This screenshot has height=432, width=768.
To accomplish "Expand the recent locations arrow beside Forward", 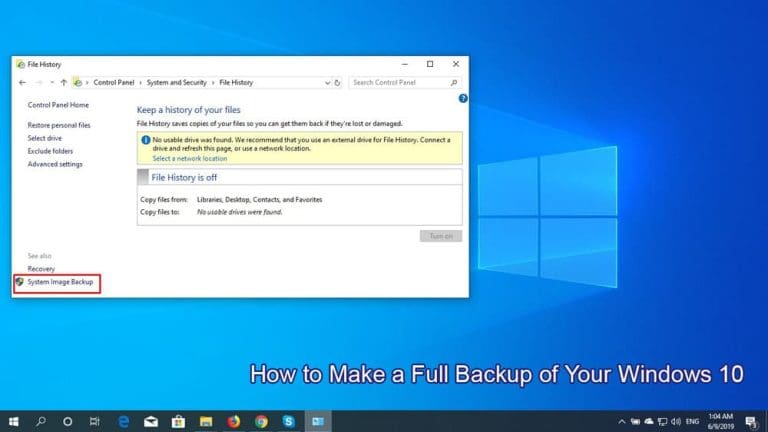I will 52,82.
